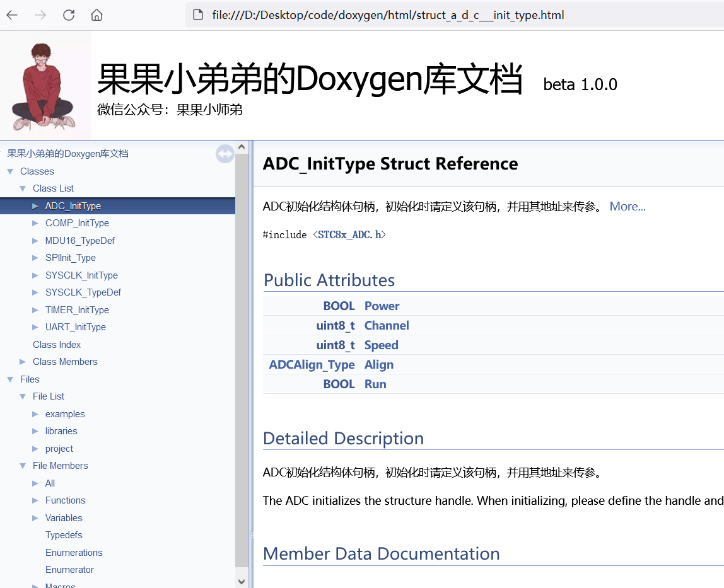This screenshot has width=724, height=588.
Task: Open the browser home page
Action: click(x=95, y=15)
